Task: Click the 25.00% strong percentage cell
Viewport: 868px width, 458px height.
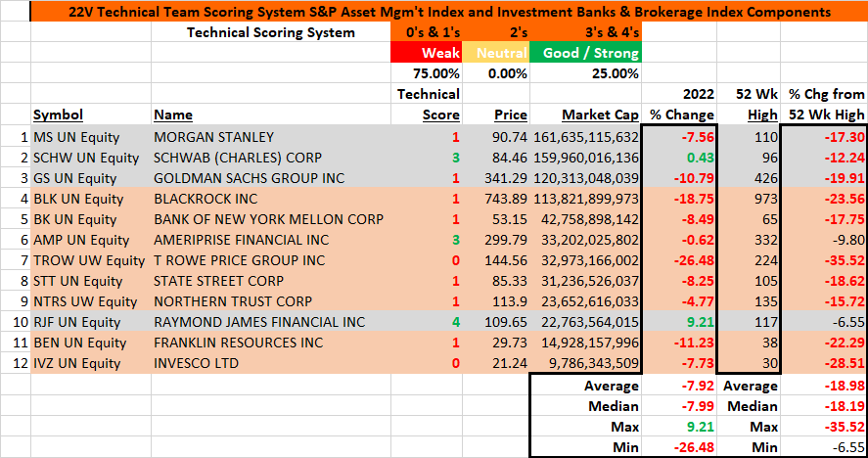Action: point(585,73)
